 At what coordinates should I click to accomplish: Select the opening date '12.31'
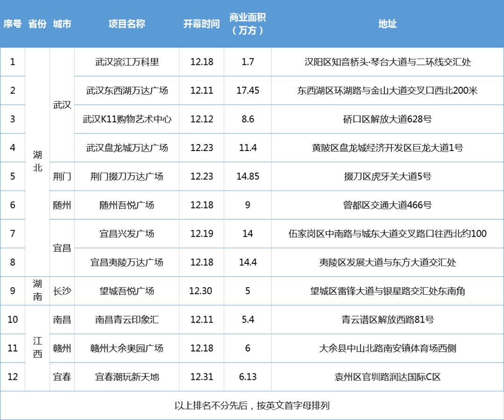(202, 377)
